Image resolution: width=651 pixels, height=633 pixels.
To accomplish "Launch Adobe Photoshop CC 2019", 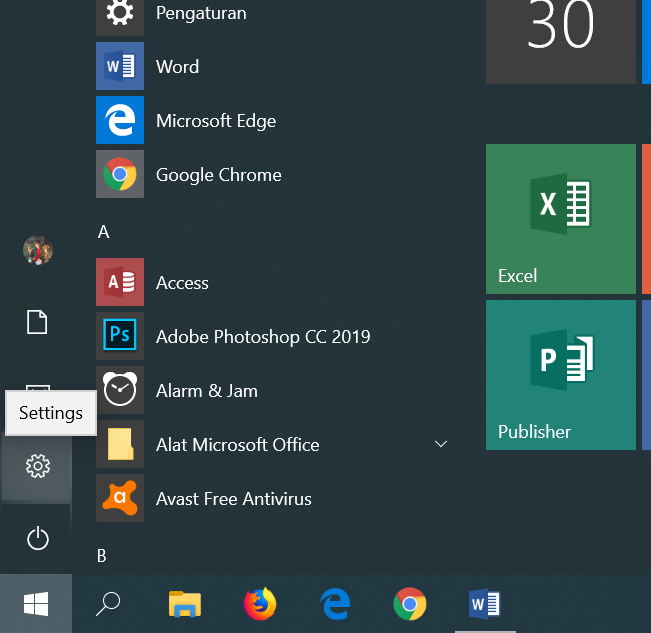I will 262,337.
